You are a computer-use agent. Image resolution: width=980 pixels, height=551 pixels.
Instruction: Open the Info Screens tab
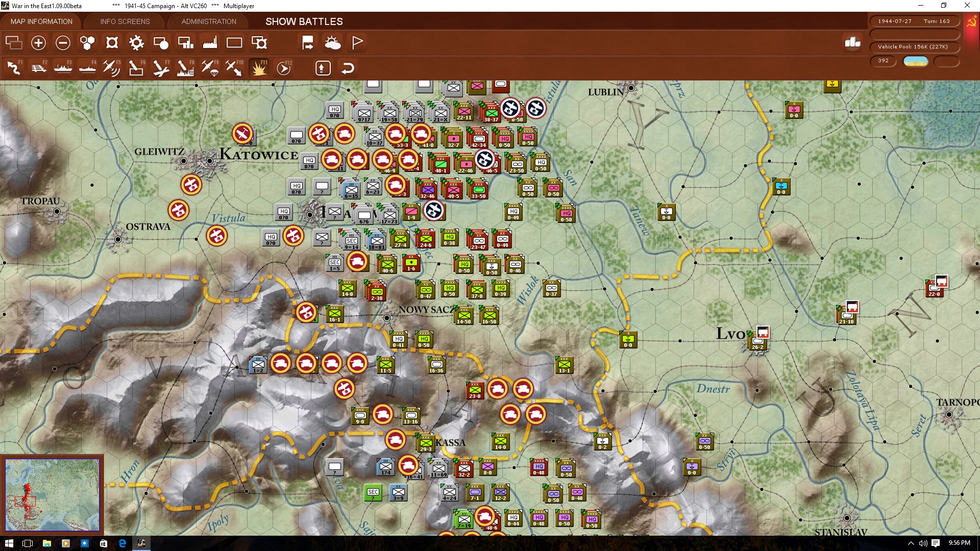[125, 21]
